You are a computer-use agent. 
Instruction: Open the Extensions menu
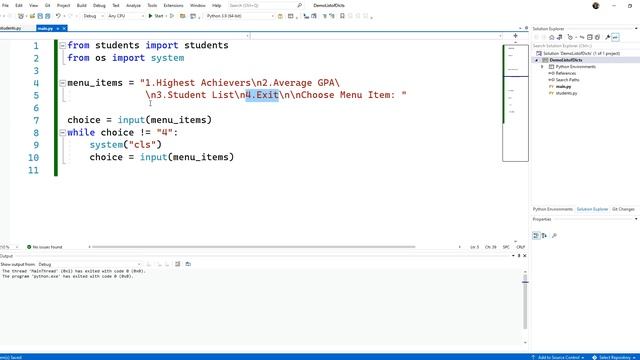[x=173, y=5]
